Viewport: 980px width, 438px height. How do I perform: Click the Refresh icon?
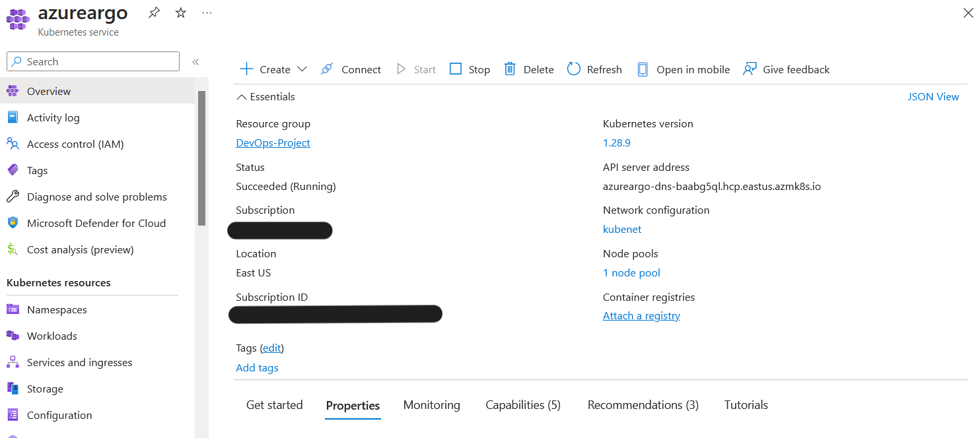click(573, 69)
